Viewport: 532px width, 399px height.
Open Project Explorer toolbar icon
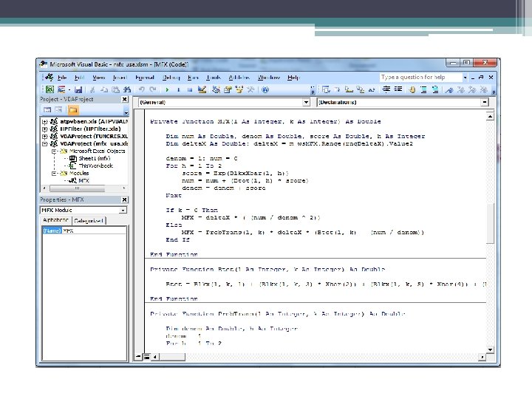216,89
